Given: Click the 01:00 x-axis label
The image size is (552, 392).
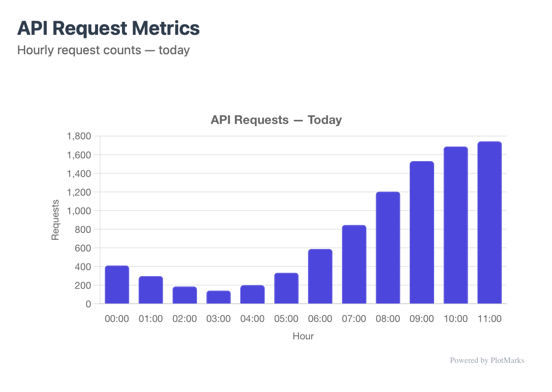Looking at the screenshot, I should click(151, 319).
